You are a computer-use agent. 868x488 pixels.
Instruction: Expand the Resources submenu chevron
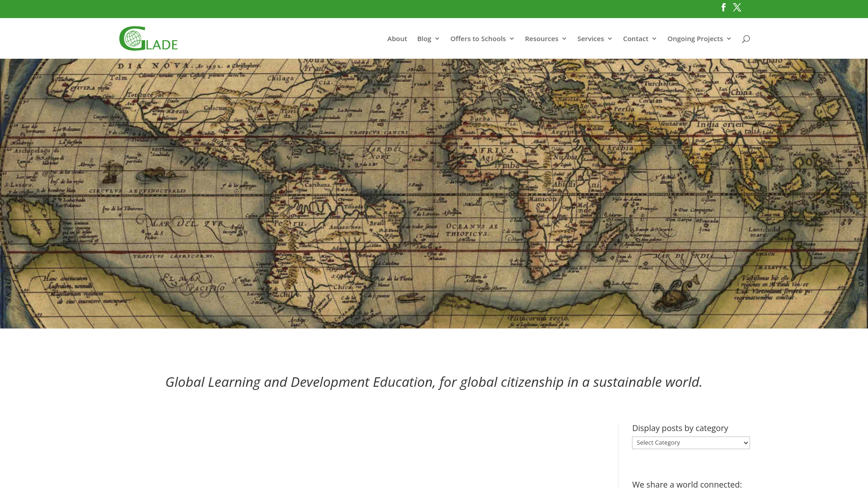coord(564,39)
